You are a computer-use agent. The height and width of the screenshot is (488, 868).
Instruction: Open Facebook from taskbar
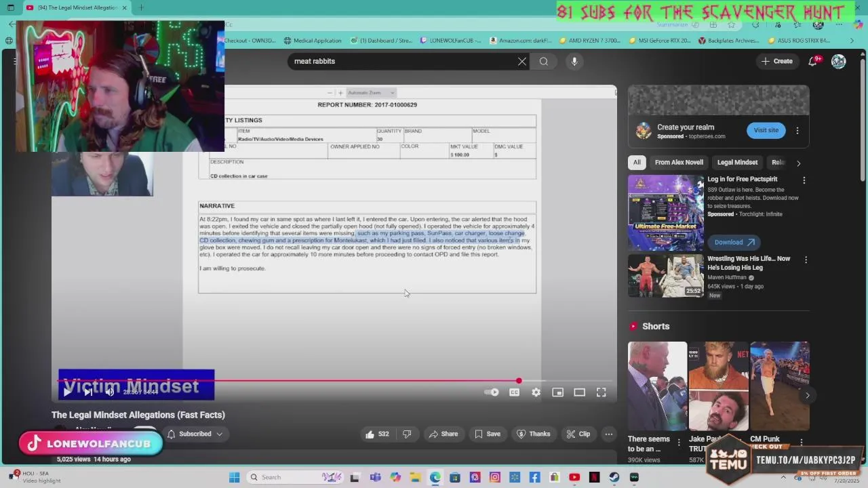point(534,477)
